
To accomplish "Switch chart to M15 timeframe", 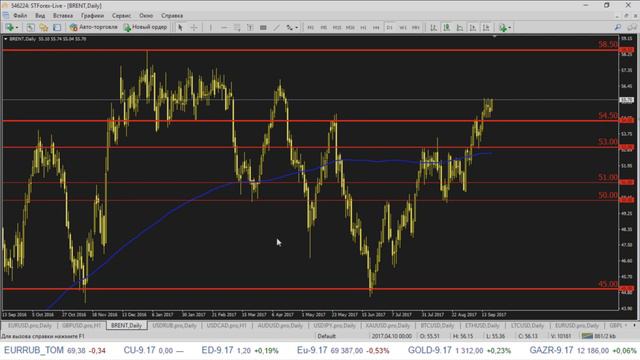I will pos(337,27).
